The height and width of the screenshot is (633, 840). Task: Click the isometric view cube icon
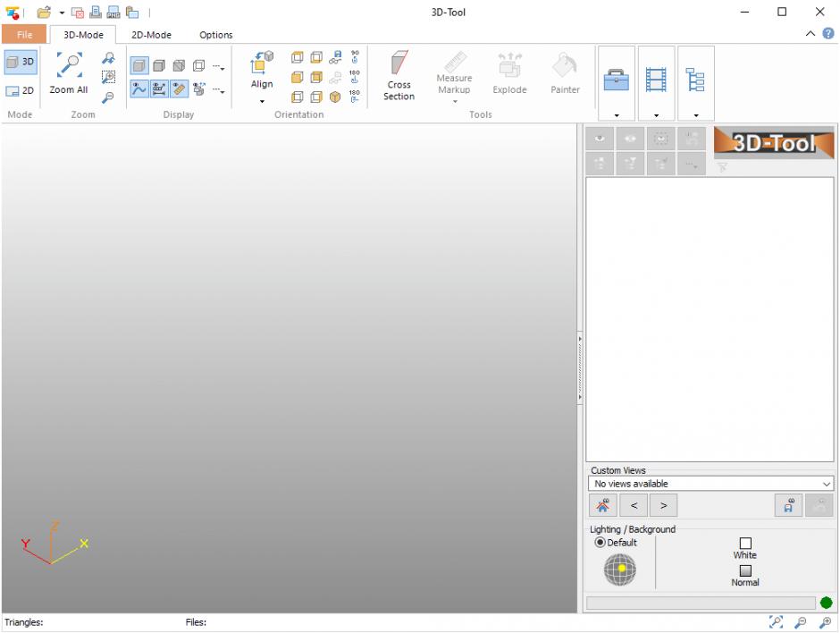pos(335,97)
